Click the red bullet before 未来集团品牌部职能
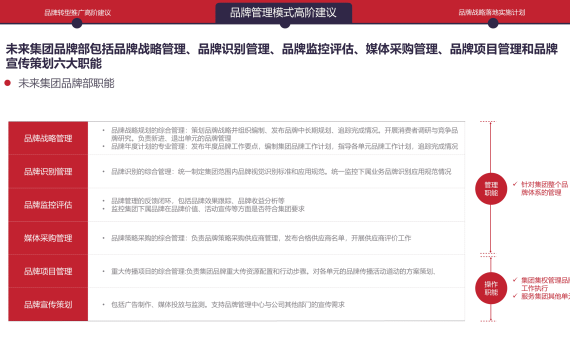This screenshot has height=360, width=570. [7, 83]
